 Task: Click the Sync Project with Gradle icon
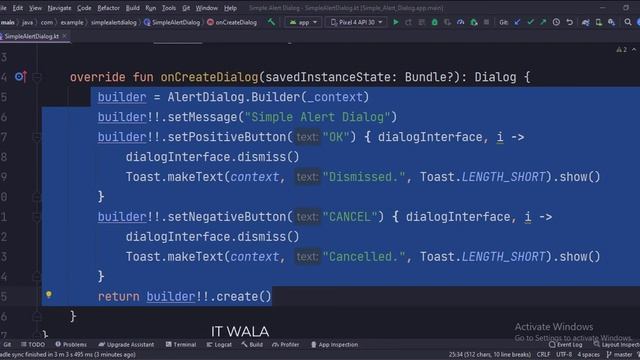(x=585, y=22)
